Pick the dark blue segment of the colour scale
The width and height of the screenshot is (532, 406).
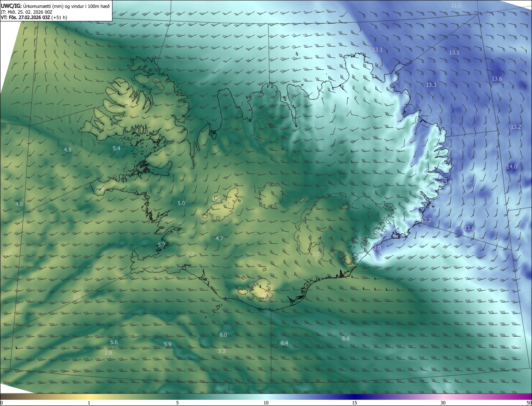[355, 397]
